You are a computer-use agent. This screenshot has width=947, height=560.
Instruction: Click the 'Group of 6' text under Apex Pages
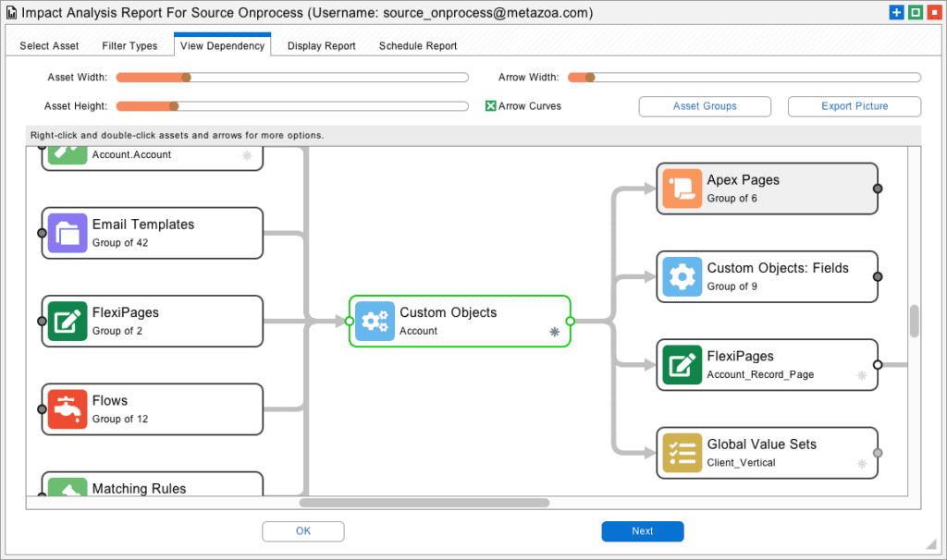pos(732,198)
